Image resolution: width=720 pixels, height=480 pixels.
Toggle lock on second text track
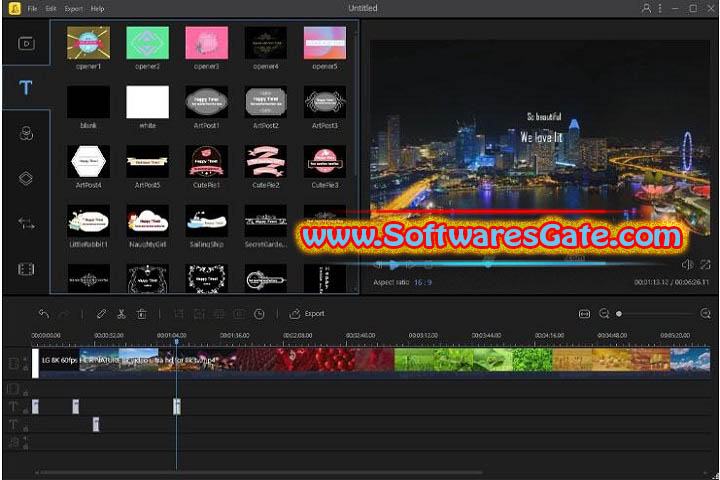[25, 428]
